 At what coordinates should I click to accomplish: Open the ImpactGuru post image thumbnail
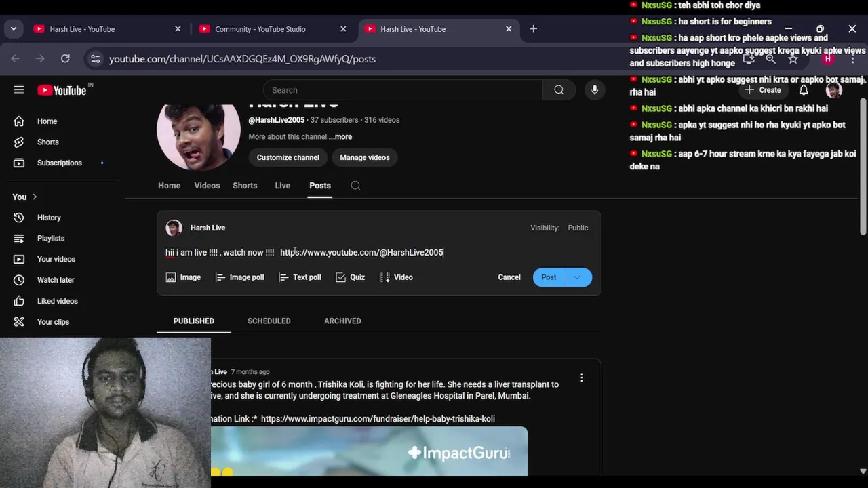pyautogui.click(x=369, y=451)
